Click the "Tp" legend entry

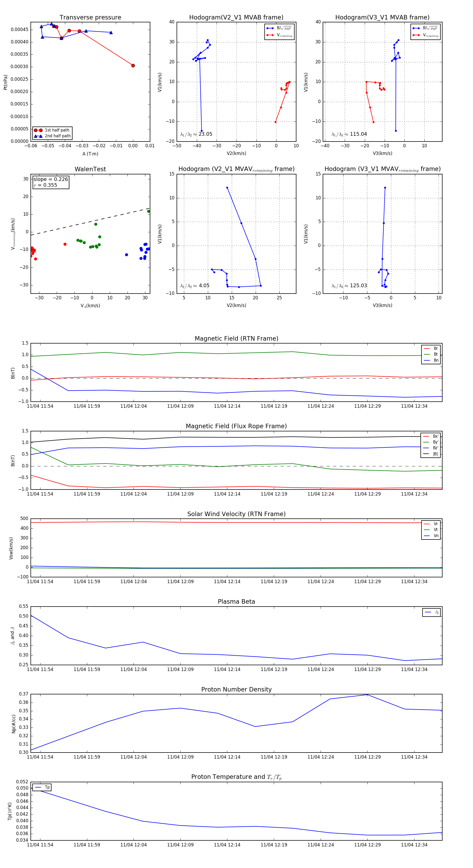point(42,788)
